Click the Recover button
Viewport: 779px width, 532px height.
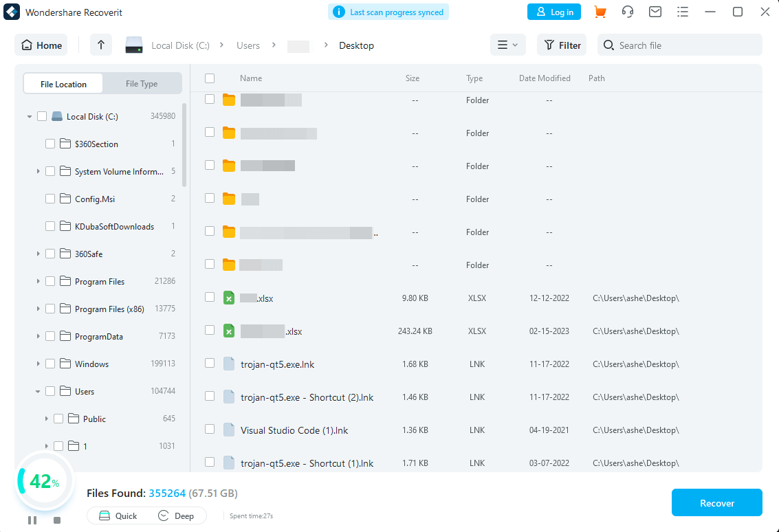coord(716,503)
